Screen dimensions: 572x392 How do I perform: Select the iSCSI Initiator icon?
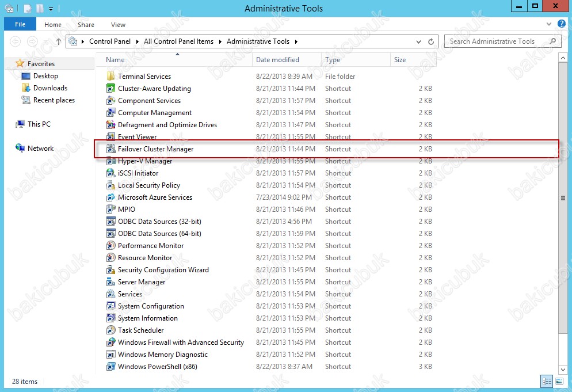tap(110, 173)
